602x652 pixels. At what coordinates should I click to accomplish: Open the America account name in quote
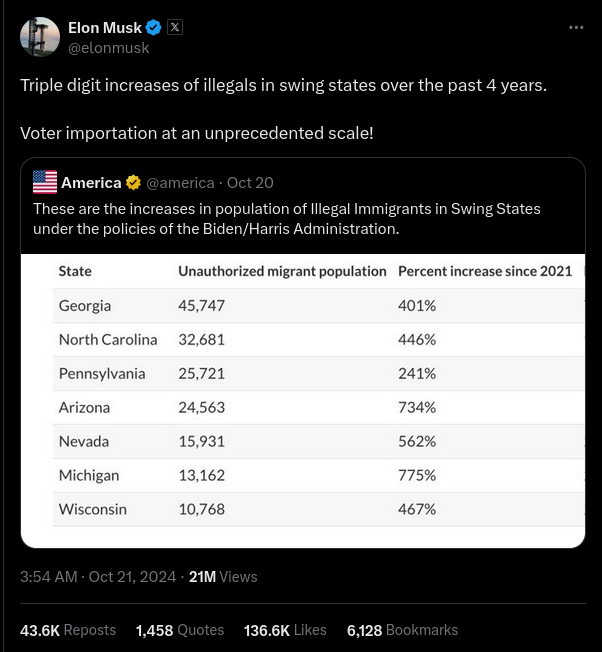coord(91,182)
